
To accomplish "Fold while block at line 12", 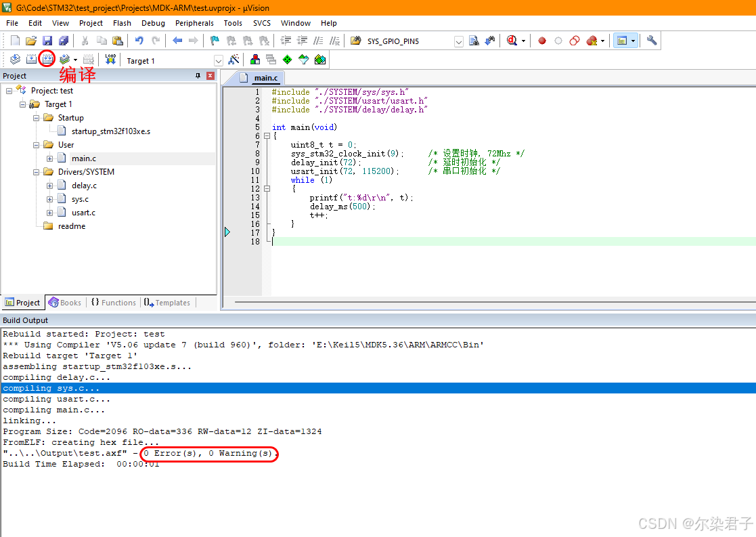I will pos(267,189).
